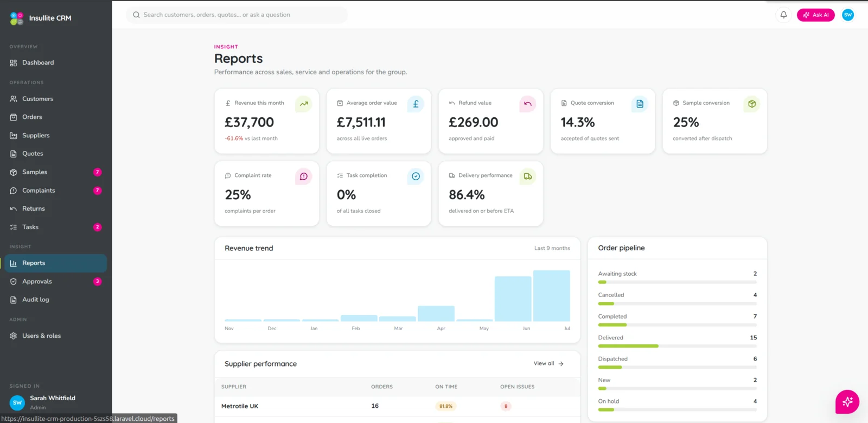The image size is (868, 423).
Task: Click the Orders bag icon in sidebar
Action: [x=14, y=117]
